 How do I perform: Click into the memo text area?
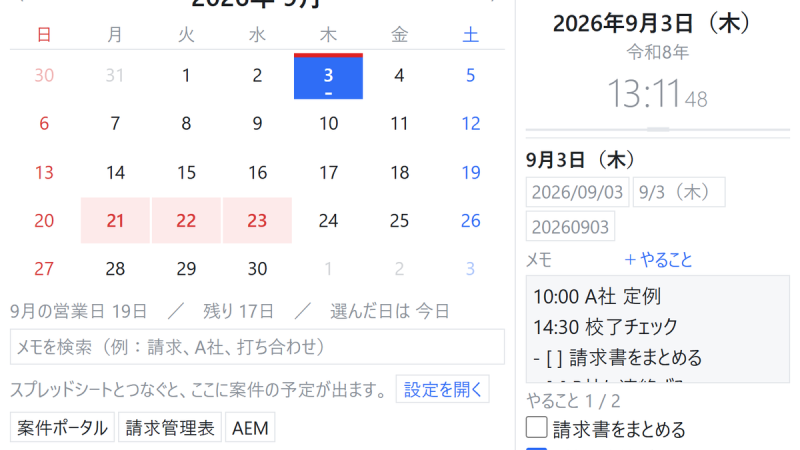pos(658,329)
